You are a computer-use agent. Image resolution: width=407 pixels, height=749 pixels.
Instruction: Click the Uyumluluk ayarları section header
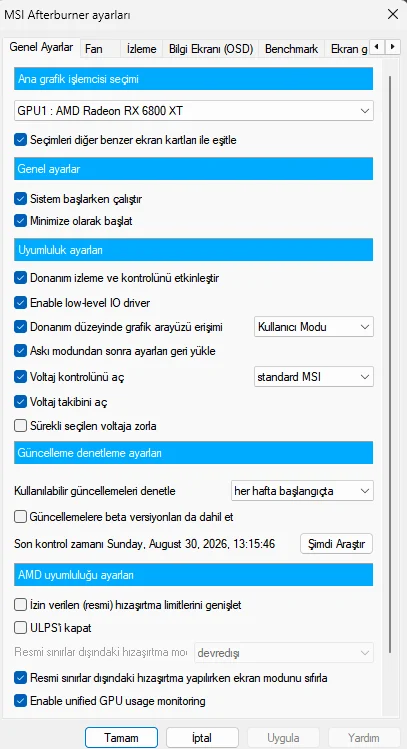pos(193,249)
